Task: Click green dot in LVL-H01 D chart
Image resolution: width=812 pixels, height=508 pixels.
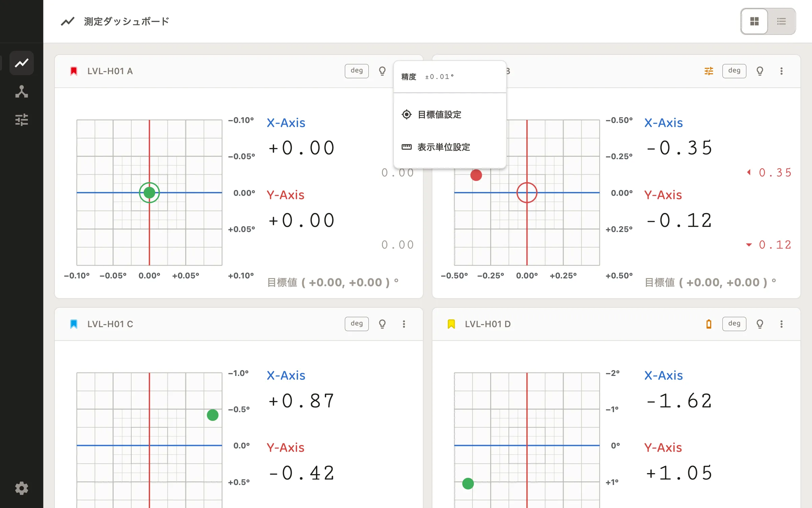Action: point(468,484)
